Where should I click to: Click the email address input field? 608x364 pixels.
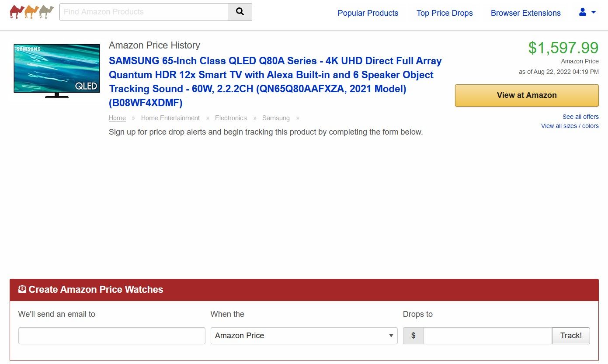111,336
